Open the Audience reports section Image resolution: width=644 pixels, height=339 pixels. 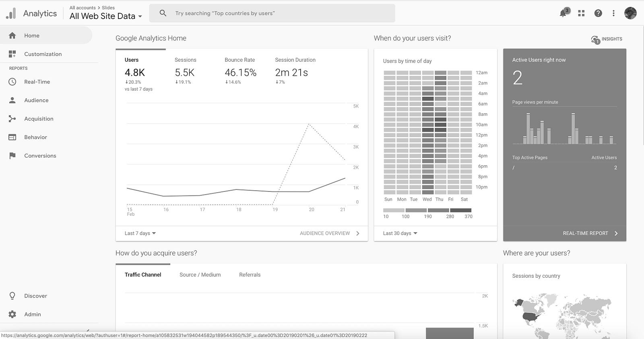point(46,100)
